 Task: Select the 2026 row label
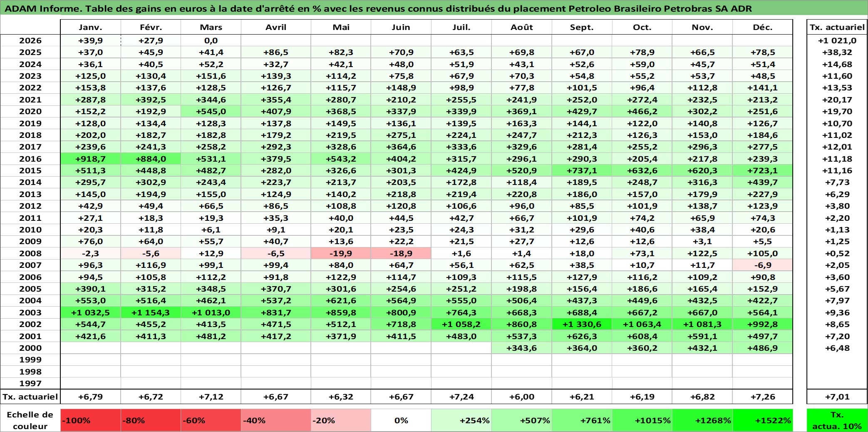[30, 40]
